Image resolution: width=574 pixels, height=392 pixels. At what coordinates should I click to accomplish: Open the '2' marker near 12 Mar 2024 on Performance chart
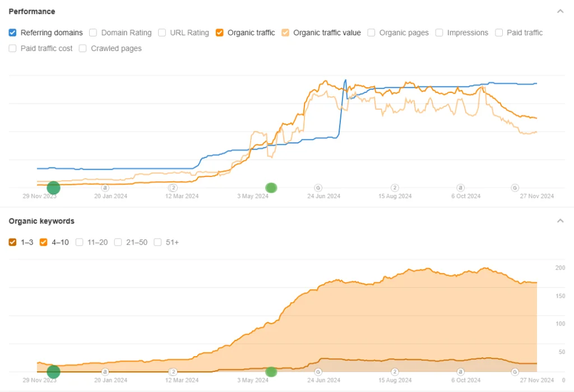(x=173, y=188)
